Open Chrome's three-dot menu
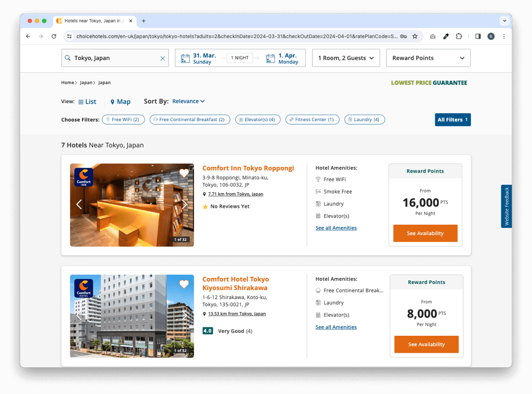Viewport: 532px width, 394px height. point(504,36)
